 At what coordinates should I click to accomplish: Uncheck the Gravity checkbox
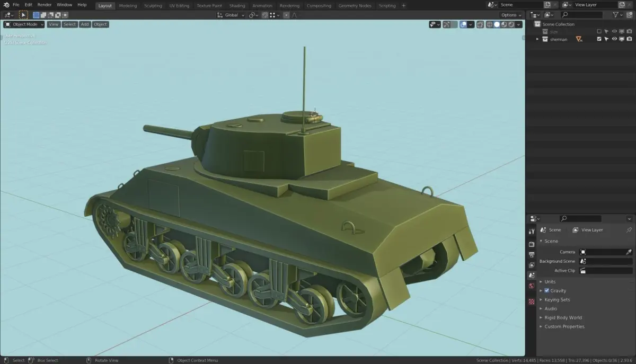(546, 290)
